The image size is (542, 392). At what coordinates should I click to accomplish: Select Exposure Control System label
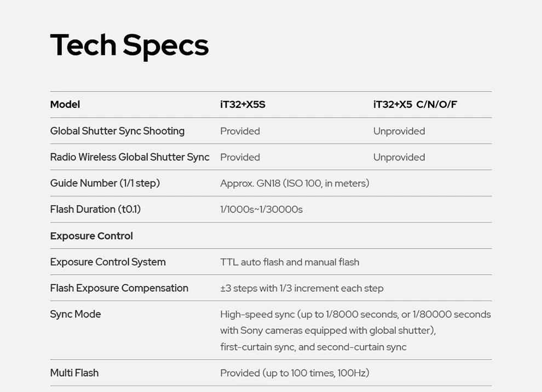(x=108, y=262)
